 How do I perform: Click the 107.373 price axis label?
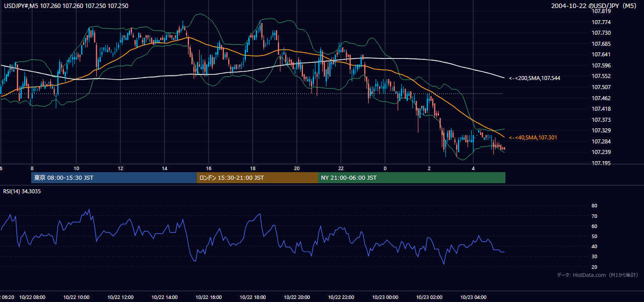[x=601, y=120]
